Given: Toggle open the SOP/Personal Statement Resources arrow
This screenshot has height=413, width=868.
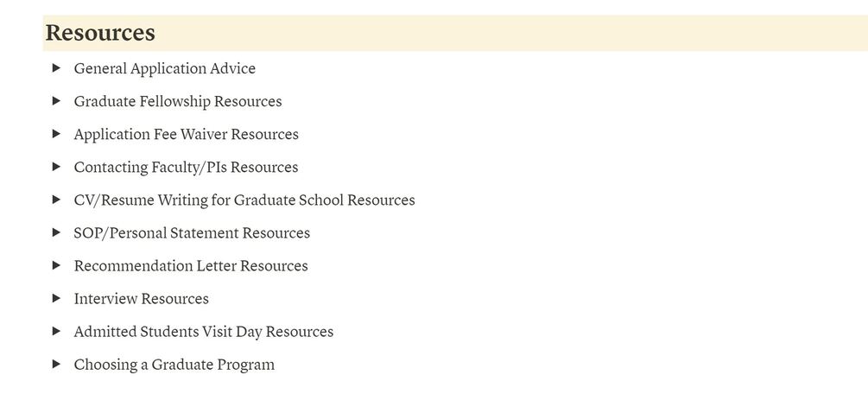Looking at the screenshot, I should 57,232.
